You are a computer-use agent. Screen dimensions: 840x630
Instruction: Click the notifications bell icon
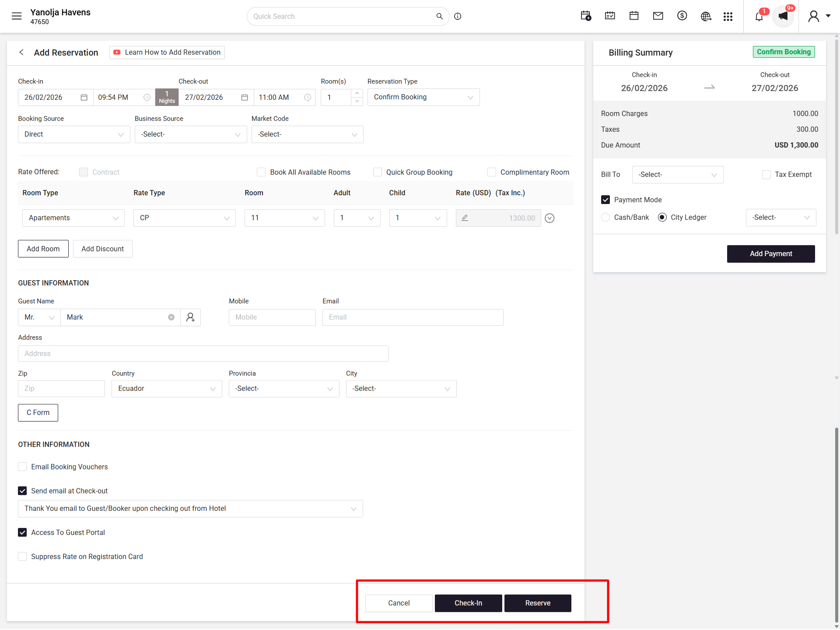[x=759, y=17]
